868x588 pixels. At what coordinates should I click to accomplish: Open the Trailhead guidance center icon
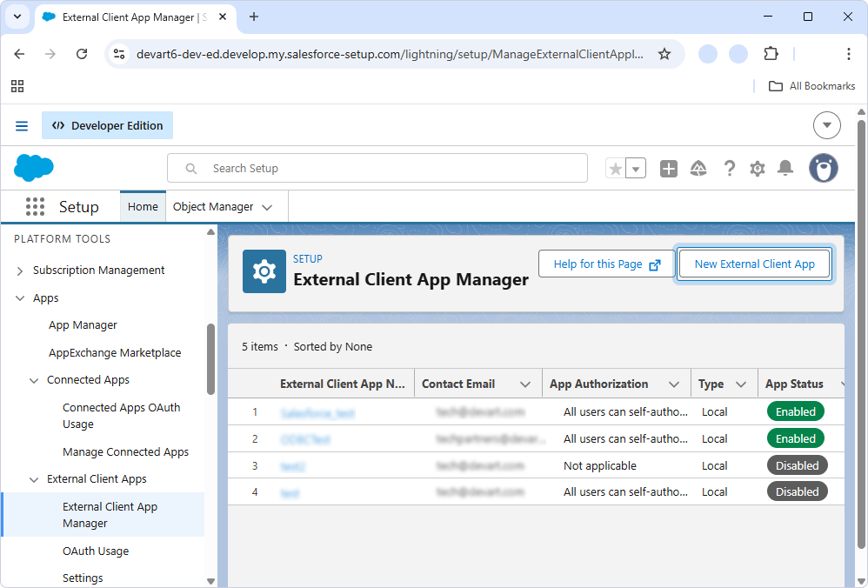click(698, 168)
